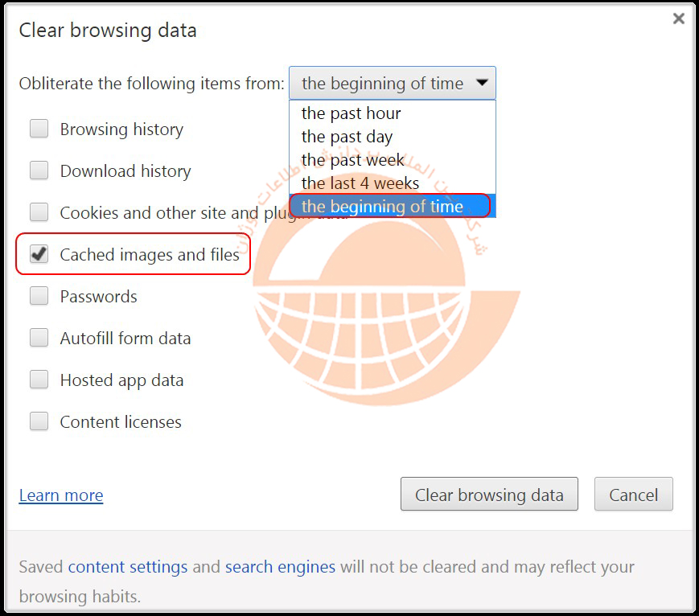Viewport: 699px width, 616px height.
Task: Tick the Download history checkbox
Action: tap(39, 171)
